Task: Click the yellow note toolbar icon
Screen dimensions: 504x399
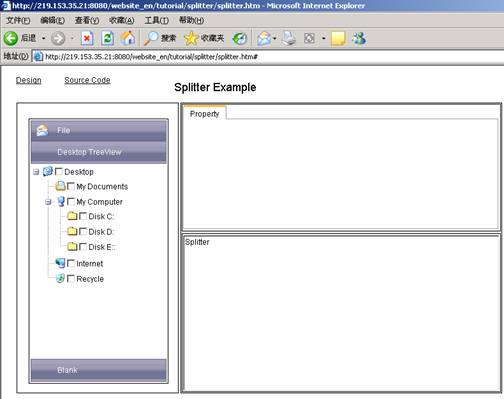Action: point(338,38)
